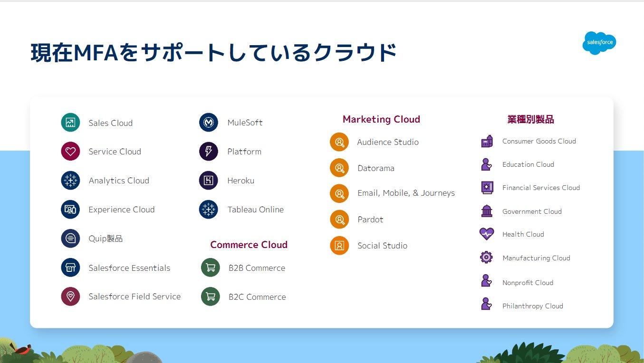Select the Philanthropy Cloud label
The image size is (644, 363).
tap(532, 306)
